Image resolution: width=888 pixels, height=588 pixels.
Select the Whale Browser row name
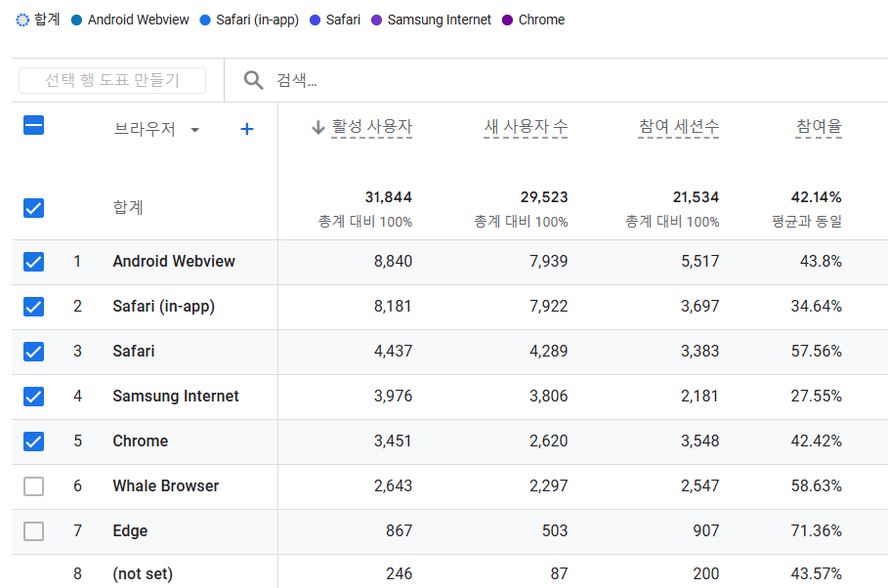(x=165, y=485)
